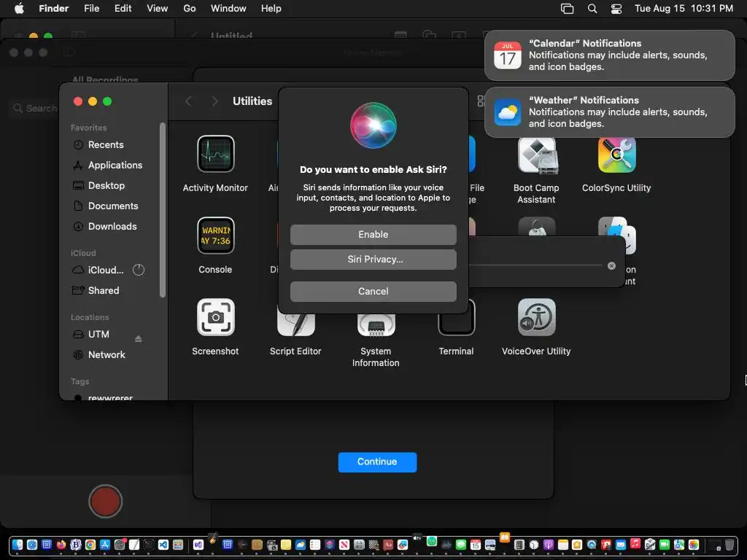Image resolution: width=747 pixels, height=560 pixels.
Task: Start recording with red record button
Action: [x=105, y=501]
